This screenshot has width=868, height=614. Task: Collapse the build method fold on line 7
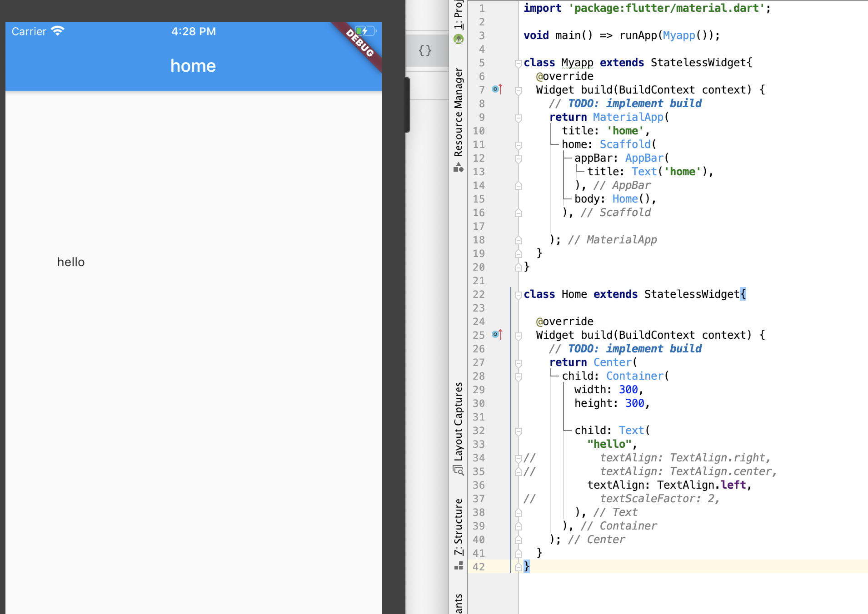pos(518,90)
